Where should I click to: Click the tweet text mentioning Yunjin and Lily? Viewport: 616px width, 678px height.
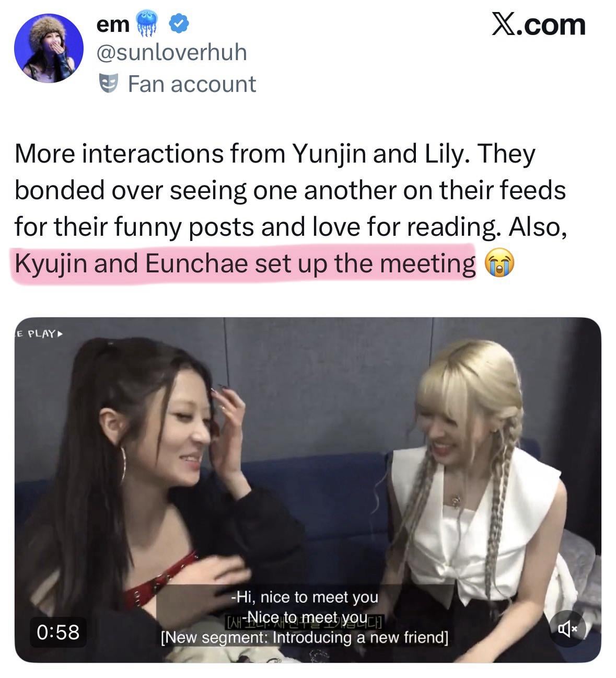(x=290, y=208)
